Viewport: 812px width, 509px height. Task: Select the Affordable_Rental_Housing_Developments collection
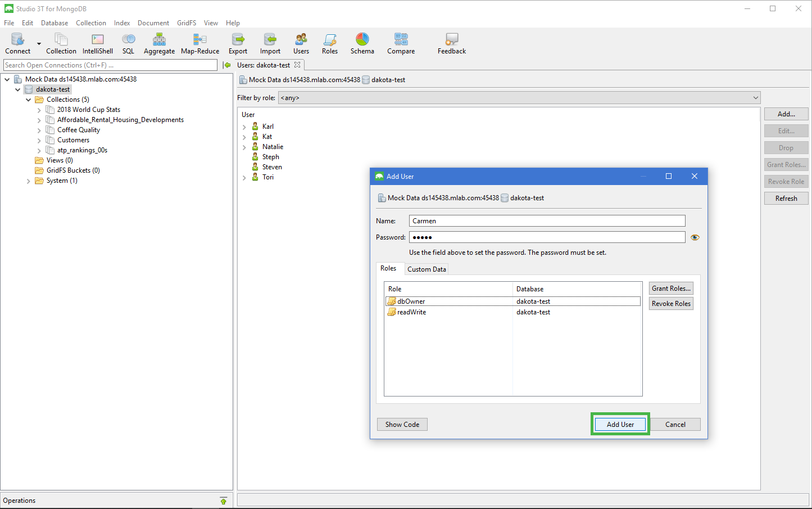[x=120, y=120]
